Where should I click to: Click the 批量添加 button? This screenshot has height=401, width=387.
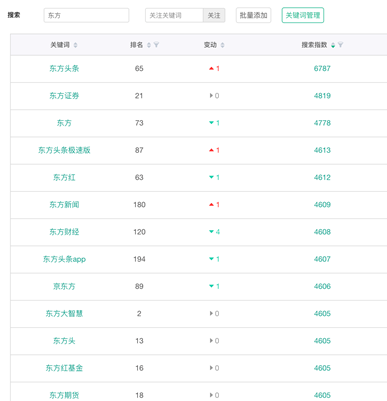point(253,15)
